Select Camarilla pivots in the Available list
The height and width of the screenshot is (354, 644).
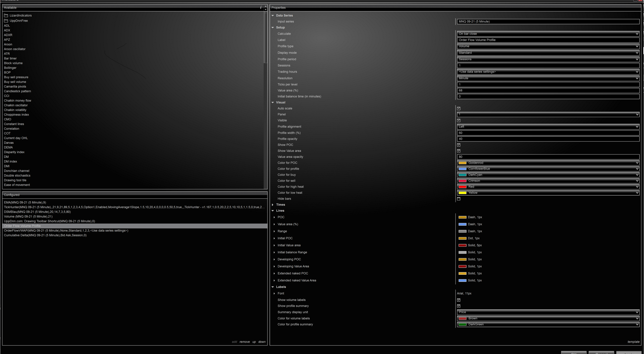click(x=15, y=87)
